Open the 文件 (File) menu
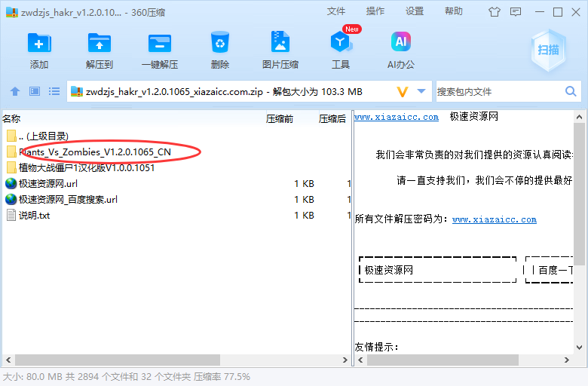The height and width of the screenshot is (386, 588). click(x=336, y=11)
